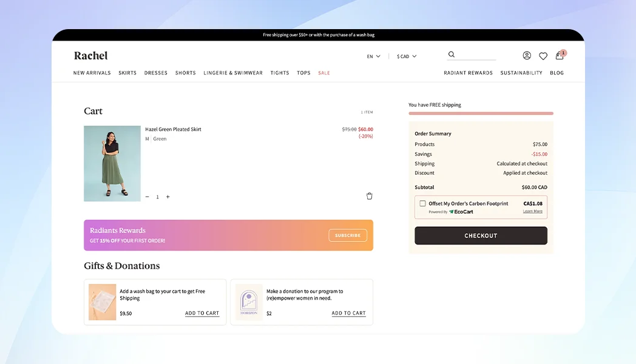Go to the Blog page
This screenshot has width=636, height=364.
point(557,73)
